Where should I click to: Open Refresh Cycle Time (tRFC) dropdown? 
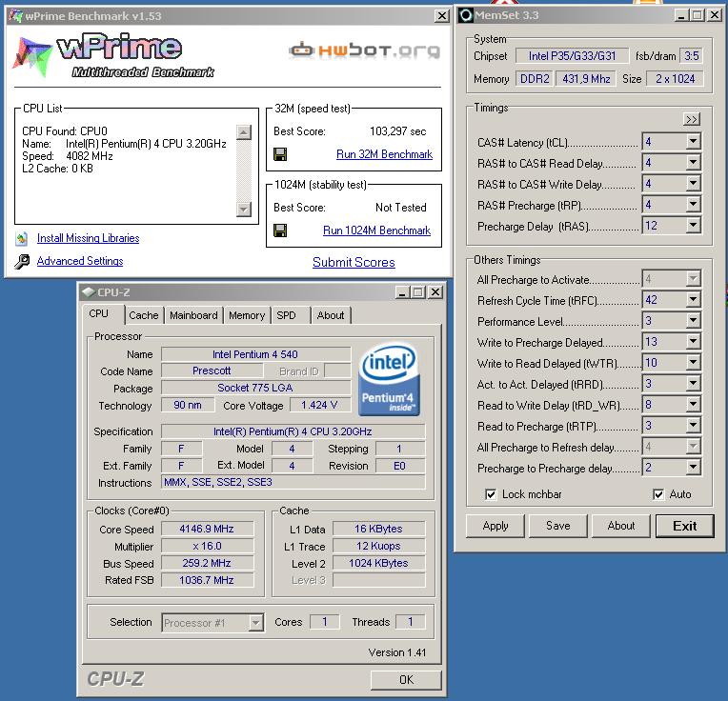(x=693, y=300)
